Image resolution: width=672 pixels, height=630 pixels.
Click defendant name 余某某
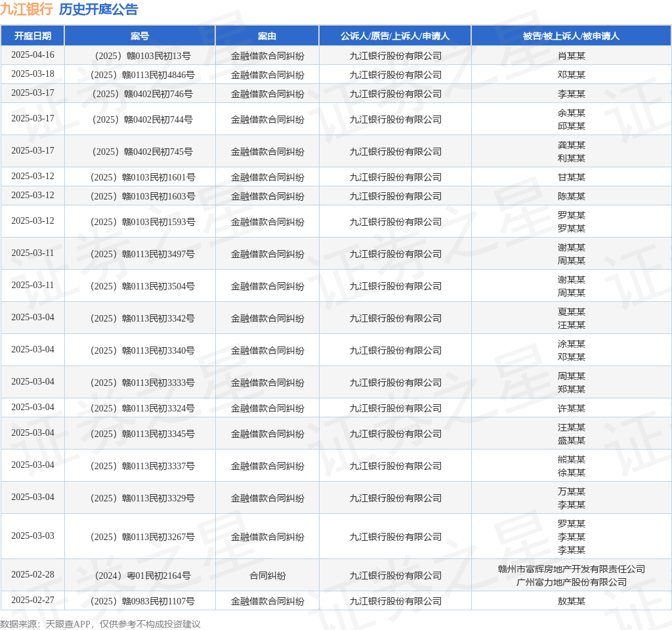pos(572,113)
